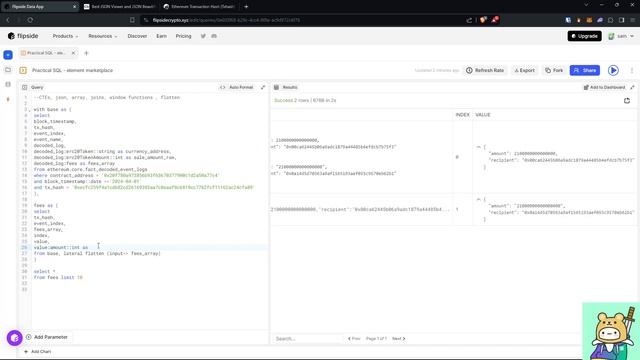Click Add to Dashboard
The width and height of the screenshot is (640, 360).
point(604,87)
